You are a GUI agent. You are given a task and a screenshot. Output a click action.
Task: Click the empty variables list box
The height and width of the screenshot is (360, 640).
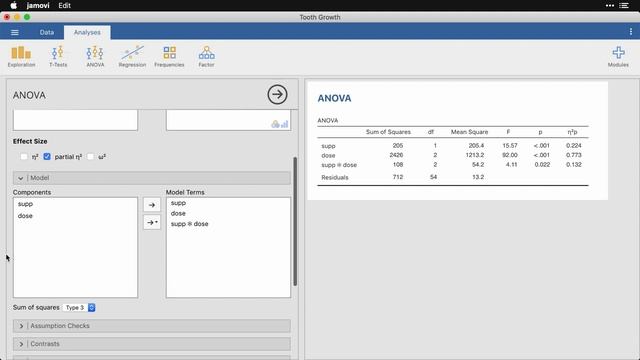pyautogui.click(x=75, y=120)
